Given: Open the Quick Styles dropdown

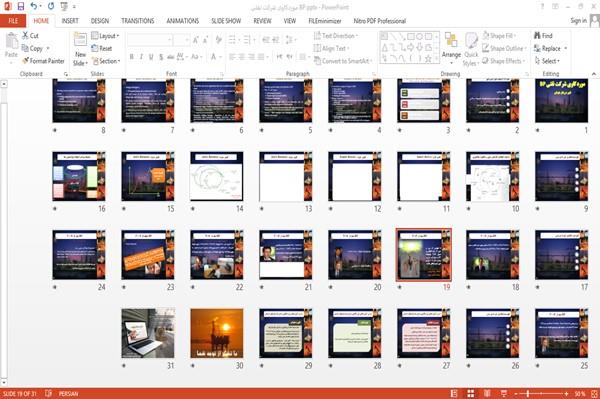Looking at the screenshot, I should coord(471,50).
